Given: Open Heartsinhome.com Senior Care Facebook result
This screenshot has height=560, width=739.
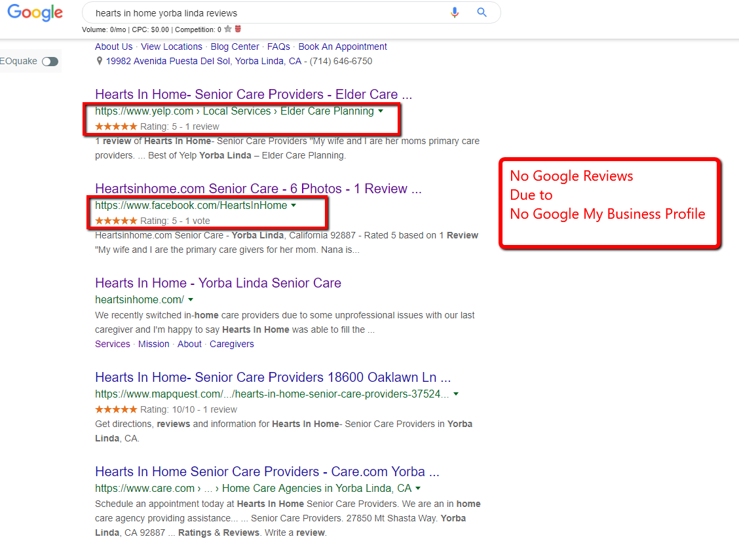Looking at the screenshot, I should click(258, 189).
